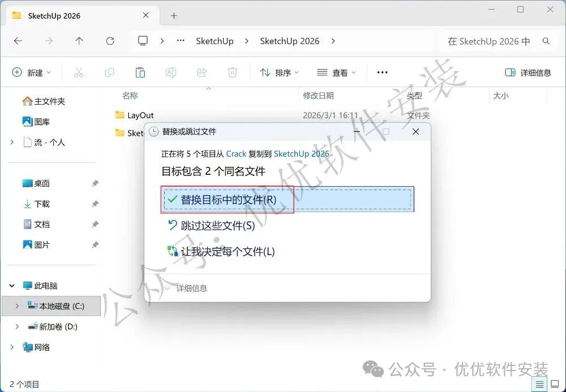Expand the 本地磁盘 (C:) node

coord(17,306)
